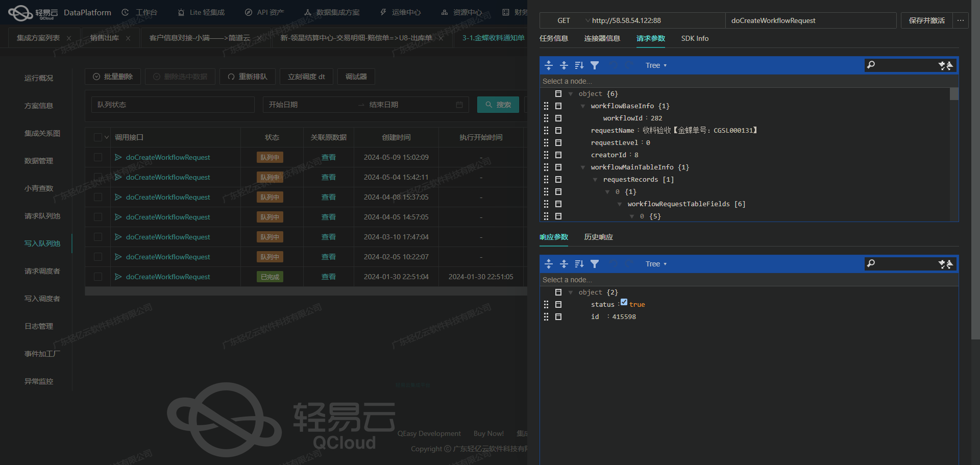Select the row created 2024-01-30 22:51:04

tap(98, 277)
